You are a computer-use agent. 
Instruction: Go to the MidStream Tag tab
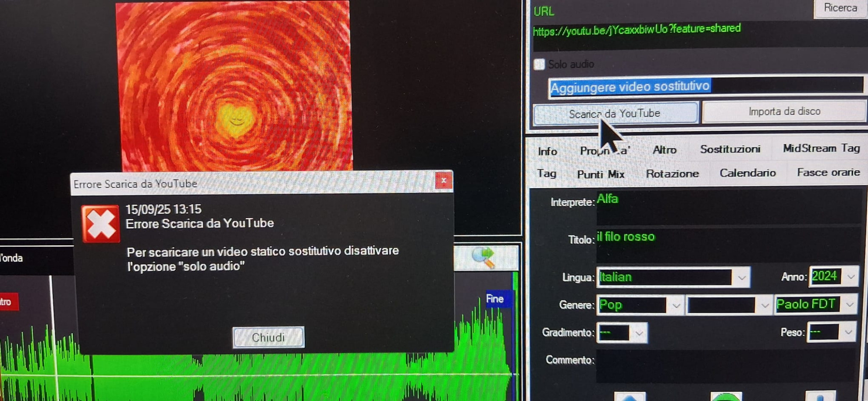[x=821, y=148]
